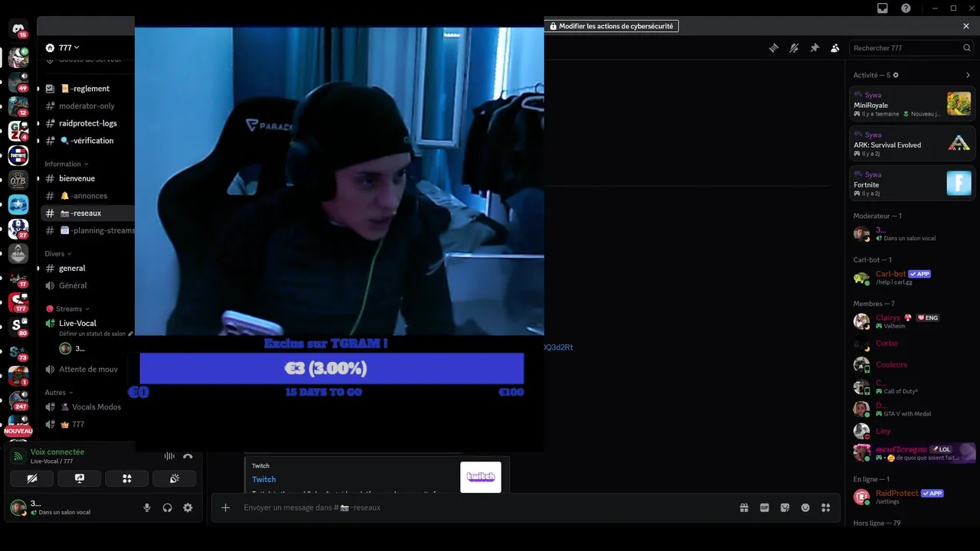Viewport: 980px width, 551px height.
Task: Open member Corbe profile
Action: click(x=912, y=344)
